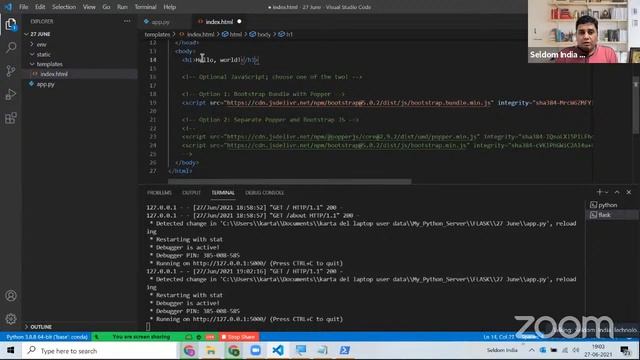Click the bootstrap bundle script URL on line 19
Screen dimensions: 640x360
[x=358, y=103]
